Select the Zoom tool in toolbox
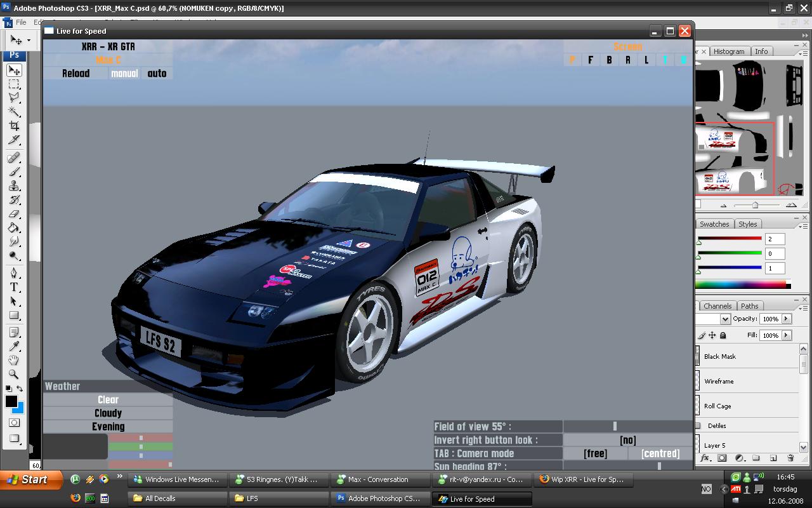Screen dimensions: 812x508 (x=14, y=375)
